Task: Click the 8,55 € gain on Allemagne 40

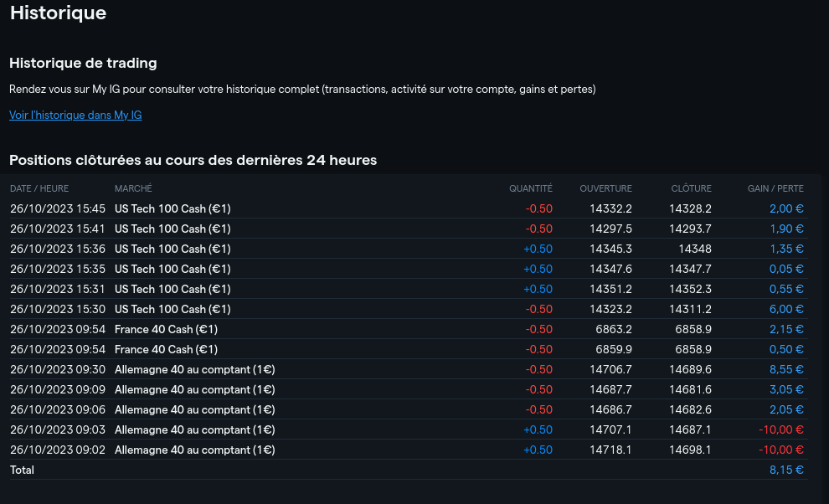Action: tap(786, 369)
